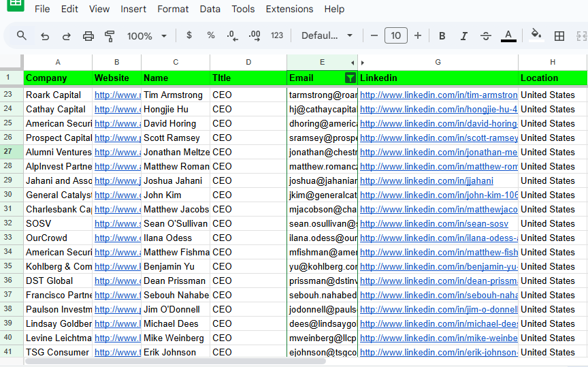This screenshot has width=588, height=367.
Task: Print the spreadsheet
Action: point(88,36)
